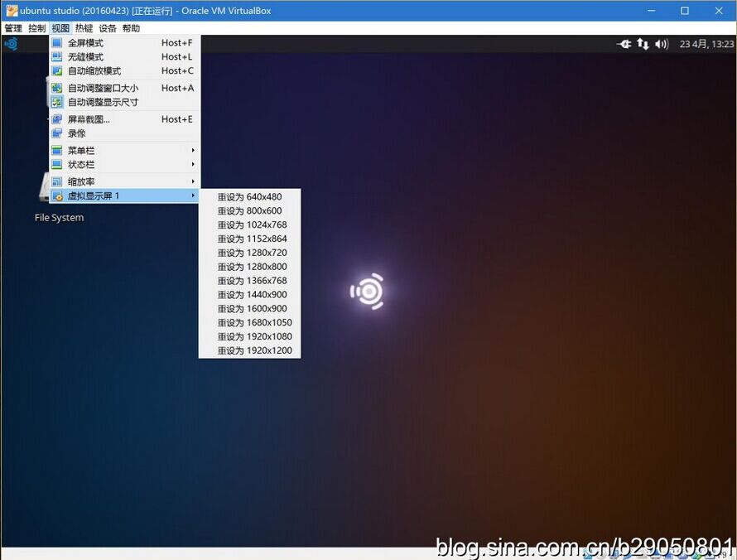Click the VirtualBox icon in title bar
This screenshot has height=560, width=737.
pyautogui.click(x=12, y=10)
